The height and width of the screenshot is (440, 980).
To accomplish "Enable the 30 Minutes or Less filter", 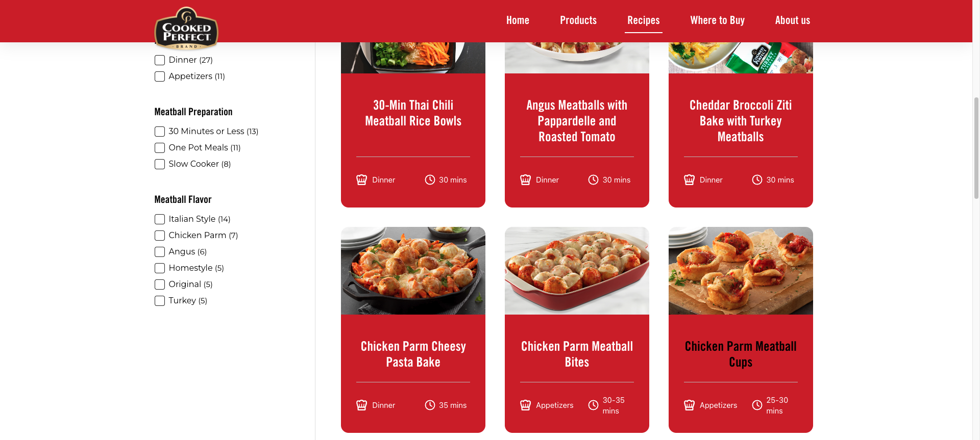I will 160,132.
